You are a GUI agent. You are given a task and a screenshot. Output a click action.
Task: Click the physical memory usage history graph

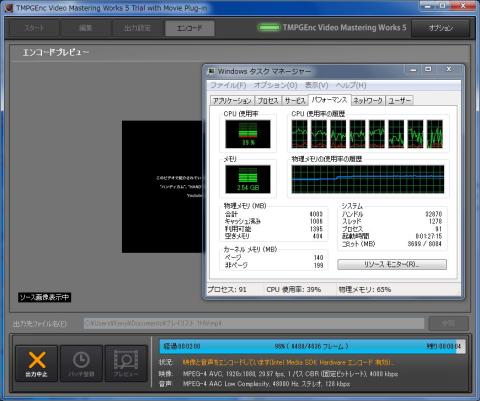click(368, 179)
